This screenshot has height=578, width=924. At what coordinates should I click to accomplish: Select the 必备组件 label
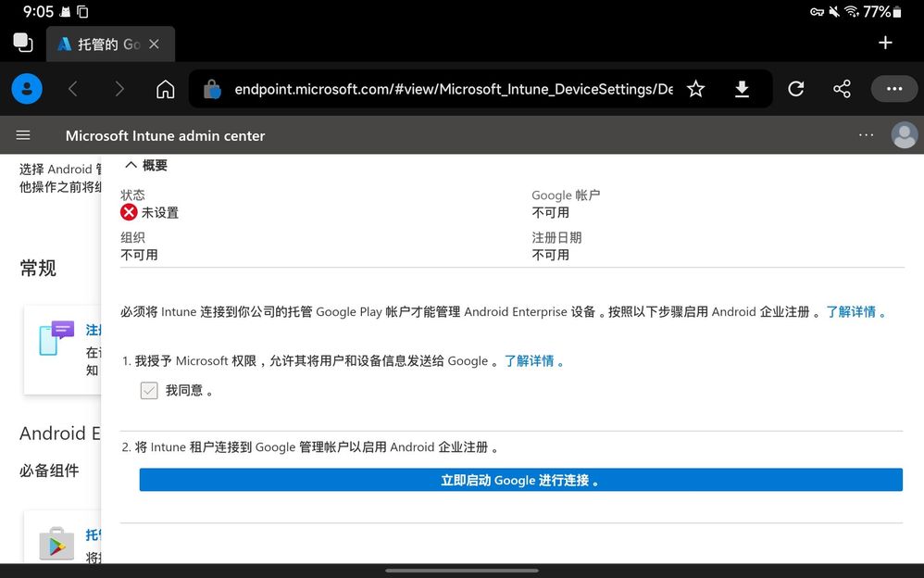49,471
